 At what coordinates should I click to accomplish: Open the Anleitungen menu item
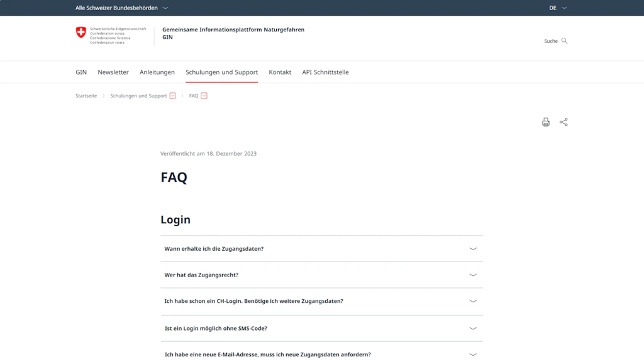(x=157, y=72)
